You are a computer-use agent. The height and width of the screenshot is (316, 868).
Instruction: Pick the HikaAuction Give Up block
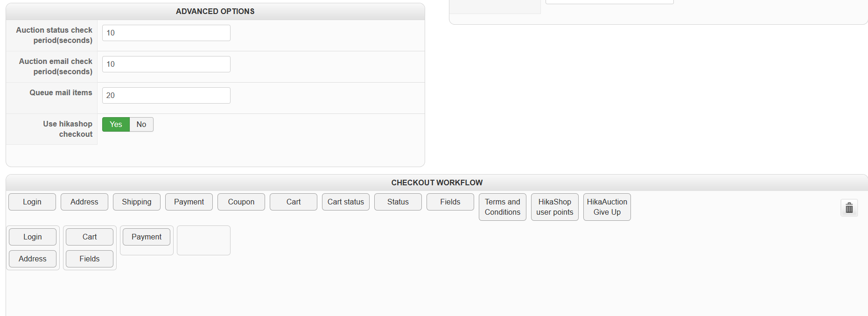coord(607,207)
